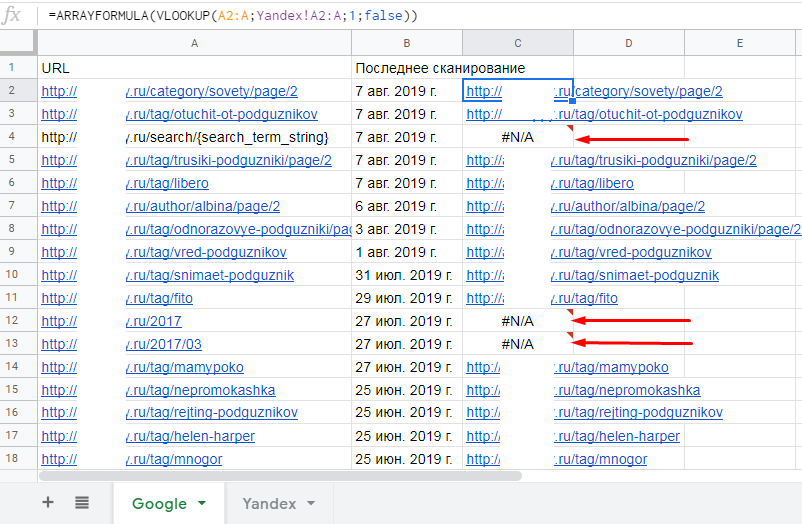Screen dimensions: 802x524
Task: Click the fx function icon
Action: (15, 15)
